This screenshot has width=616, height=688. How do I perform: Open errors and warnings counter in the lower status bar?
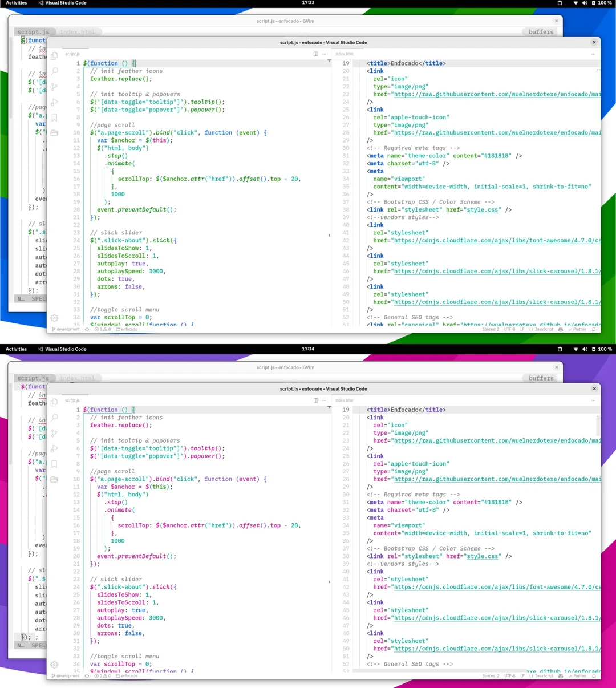[103, 676]
